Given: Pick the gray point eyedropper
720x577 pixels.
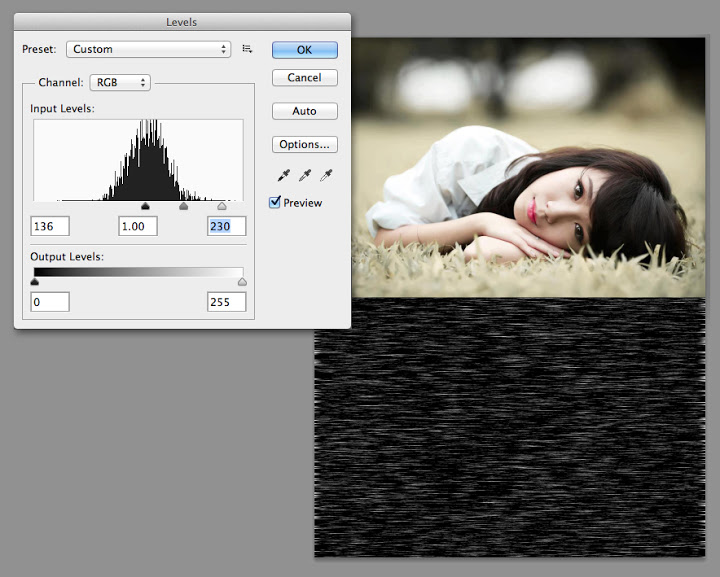Looking at the screenshot, I should [x=305, y=176].
